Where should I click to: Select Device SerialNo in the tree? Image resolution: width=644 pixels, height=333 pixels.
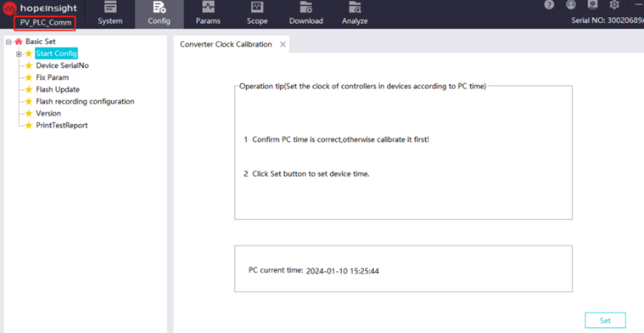63,65
